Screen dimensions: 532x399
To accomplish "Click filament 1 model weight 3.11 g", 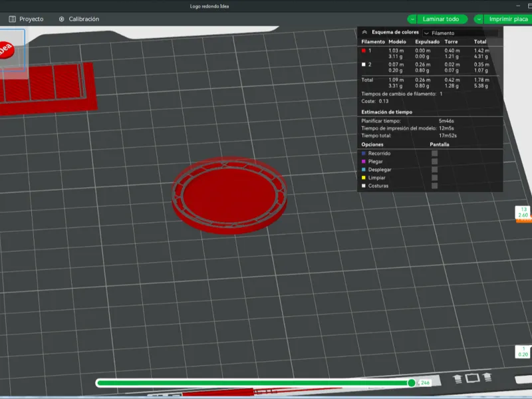I will (395, 57).
